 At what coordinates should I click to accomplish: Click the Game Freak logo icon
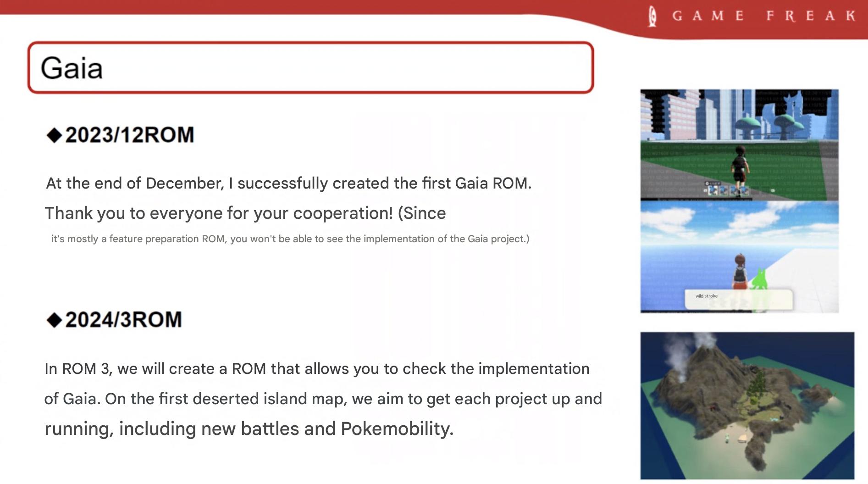(652, 16)
